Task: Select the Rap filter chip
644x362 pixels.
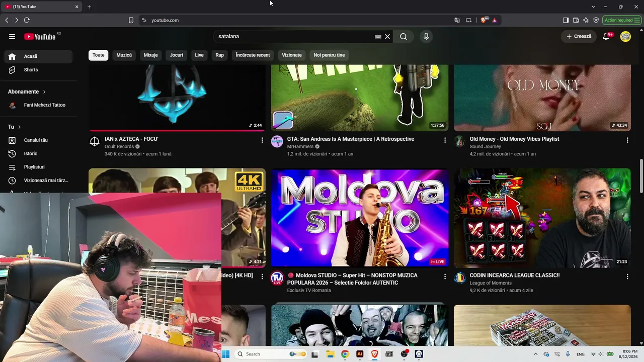Action: click(220, 55)
